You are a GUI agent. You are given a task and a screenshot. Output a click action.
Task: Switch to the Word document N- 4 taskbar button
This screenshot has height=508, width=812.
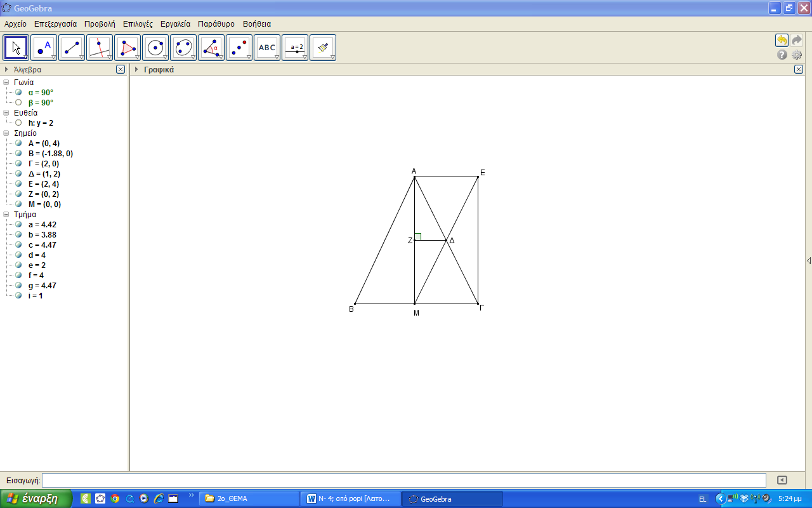351,498
